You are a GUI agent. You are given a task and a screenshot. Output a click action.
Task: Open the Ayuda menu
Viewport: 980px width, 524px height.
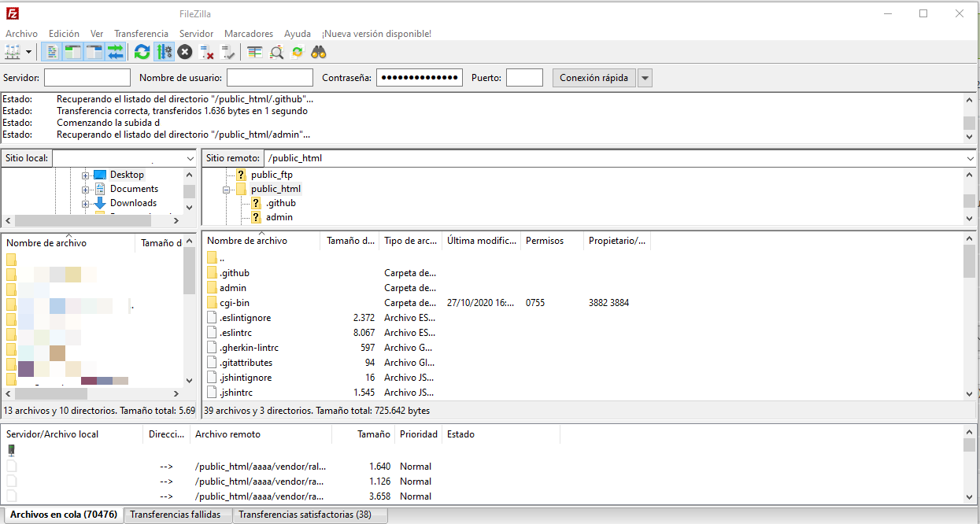tap(298, 34)
